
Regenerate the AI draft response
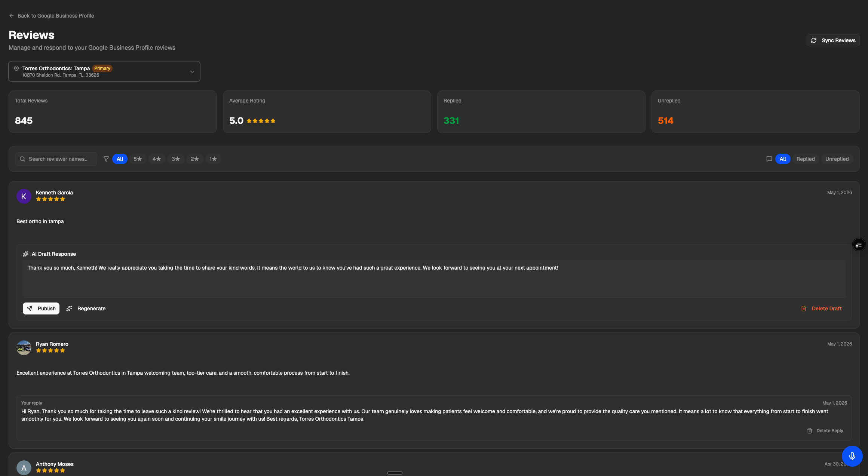[x=86, y=308]
